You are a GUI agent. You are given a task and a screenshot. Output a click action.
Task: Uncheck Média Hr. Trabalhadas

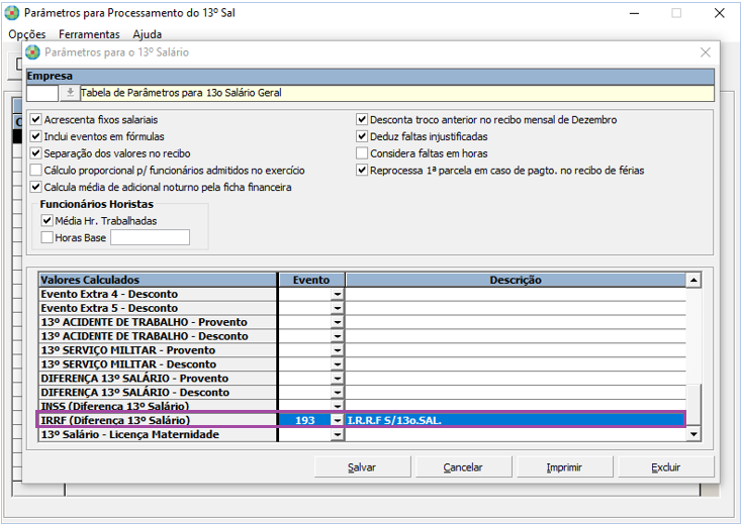click(47, 221)
